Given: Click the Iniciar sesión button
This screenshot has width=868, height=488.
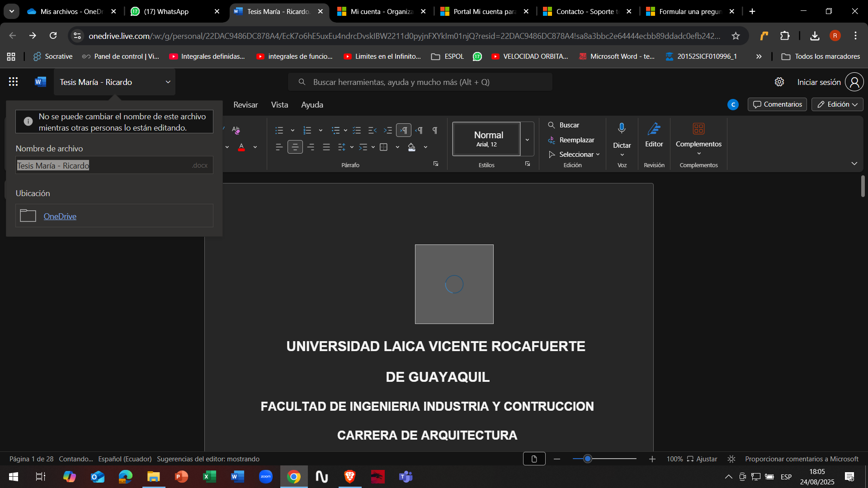Looking at the screenshot, I should [x=819, y=82].
